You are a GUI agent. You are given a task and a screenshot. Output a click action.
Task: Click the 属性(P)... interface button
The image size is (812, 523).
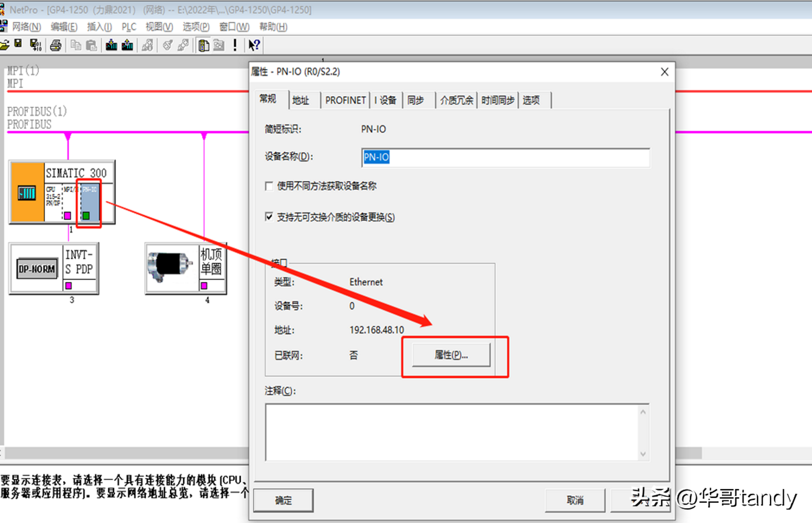[451, 355]
